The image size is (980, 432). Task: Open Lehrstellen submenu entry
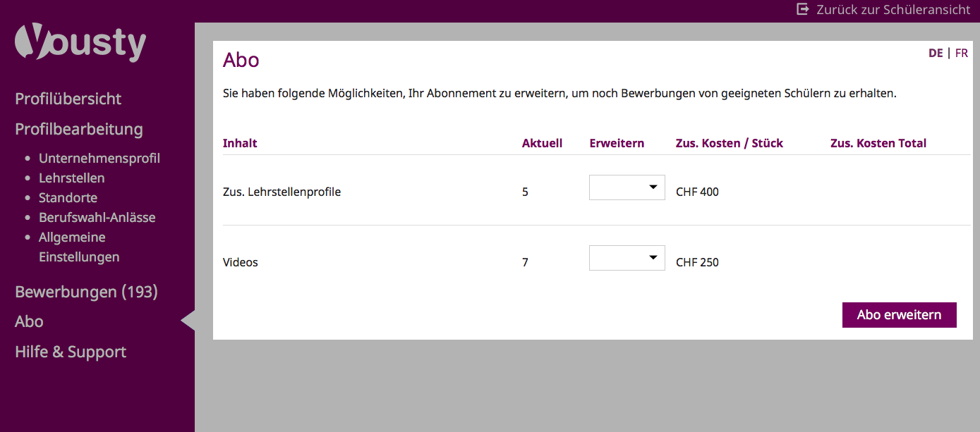click(x=72, y=178)
